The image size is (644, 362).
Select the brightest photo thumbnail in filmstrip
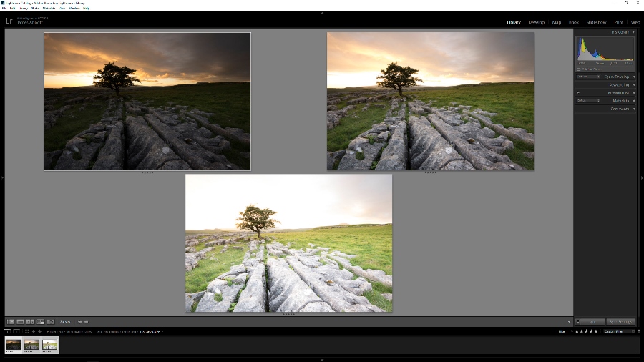(x=49, y=345)
